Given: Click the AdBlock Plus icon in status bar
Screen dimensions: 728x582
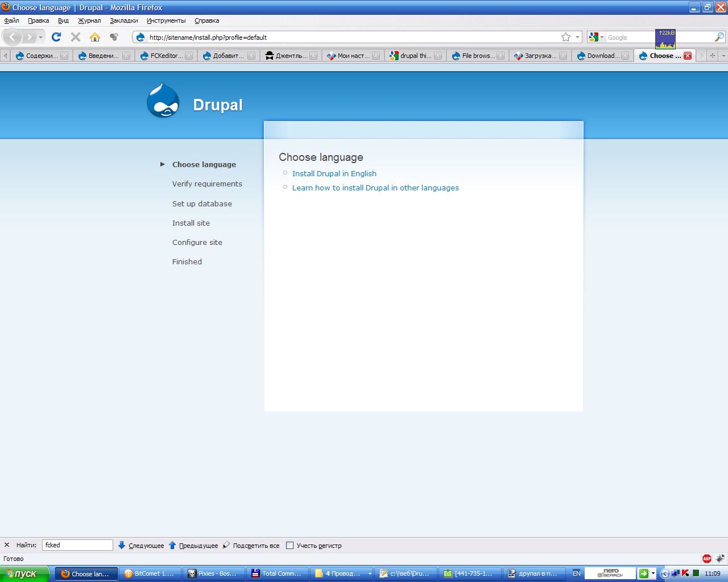Looking at the screenshot, I should [707, 559].
